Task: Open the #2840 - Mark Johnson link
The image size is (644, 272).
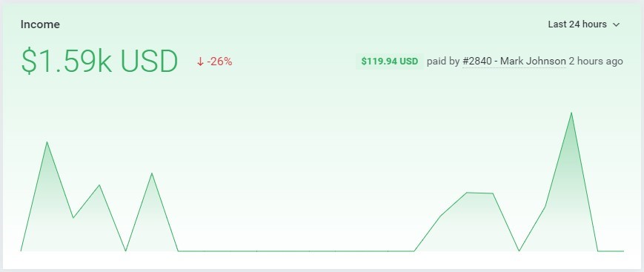Action: (x=514, y=62)
